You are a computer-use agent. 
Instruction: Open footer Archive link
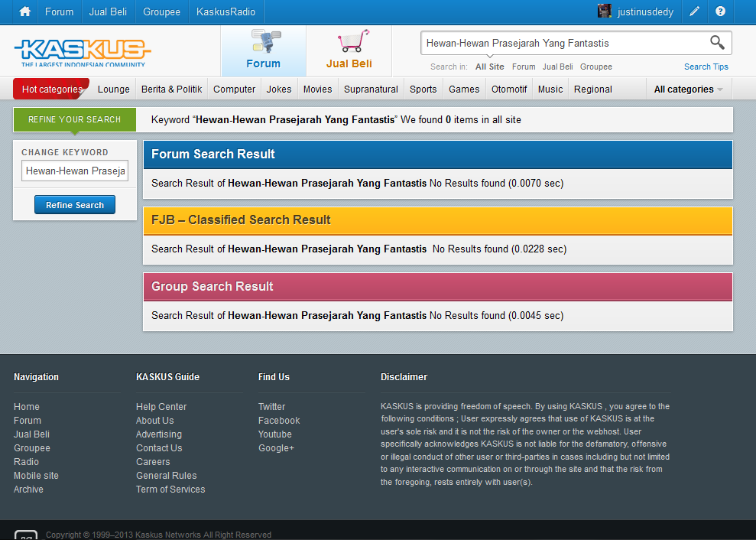pyautogui.click(x=28, y=490)
